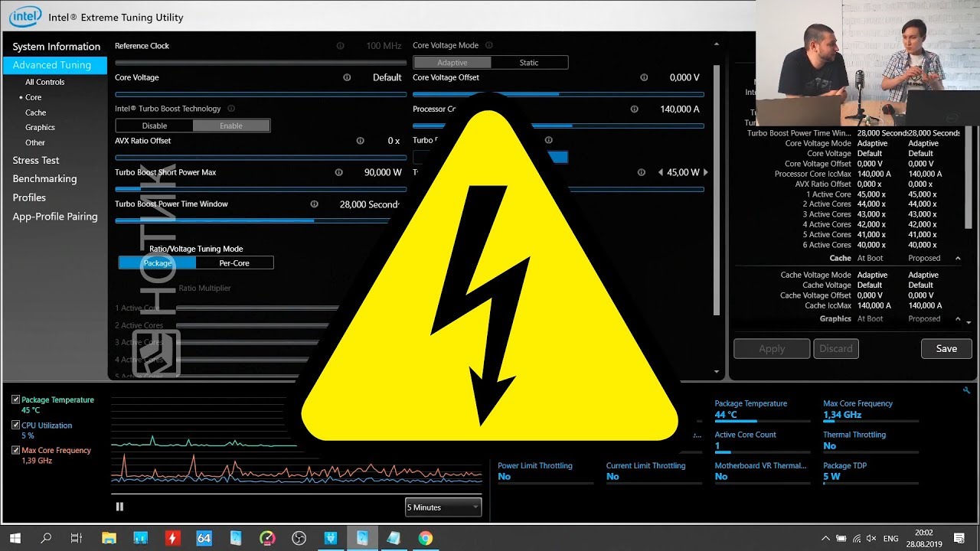Viewport: 980px width, 551px height.
Task: Click the info icon next to Core Voltage Mode
Action: point(488,45)
